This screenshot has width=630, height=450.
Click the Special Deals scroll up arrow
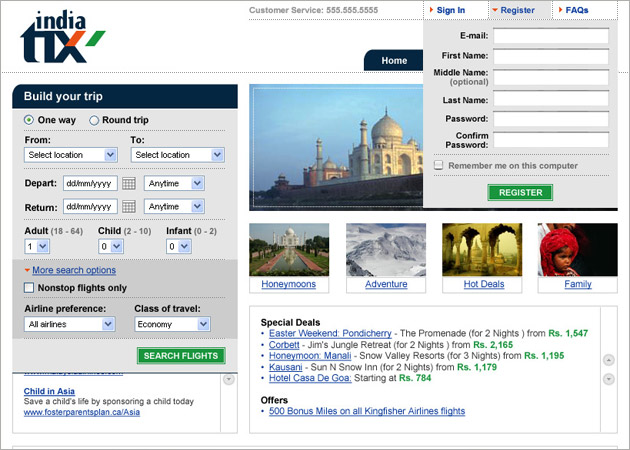pos(609,360)
